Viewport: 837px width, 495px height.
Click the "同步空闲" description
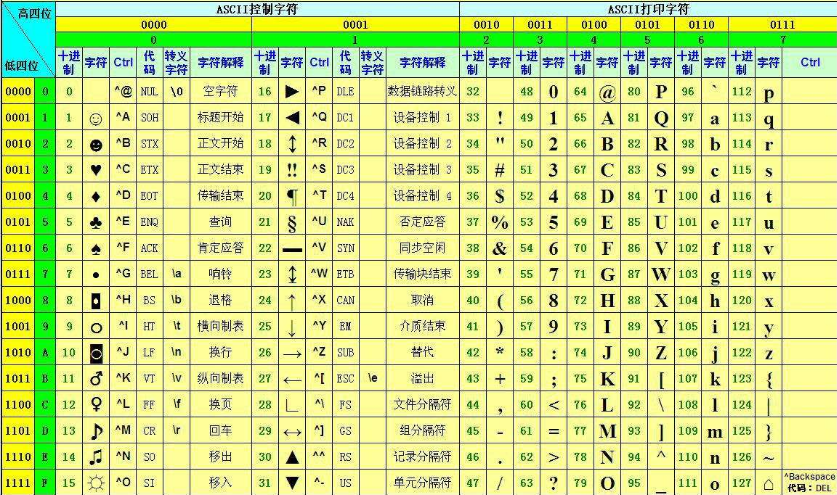(422, 248)
